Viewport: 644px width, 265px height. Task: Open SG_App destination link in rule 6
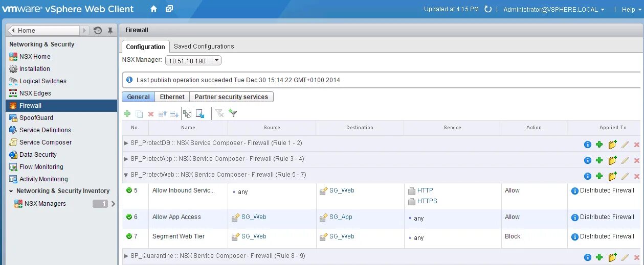pos(341,217)
